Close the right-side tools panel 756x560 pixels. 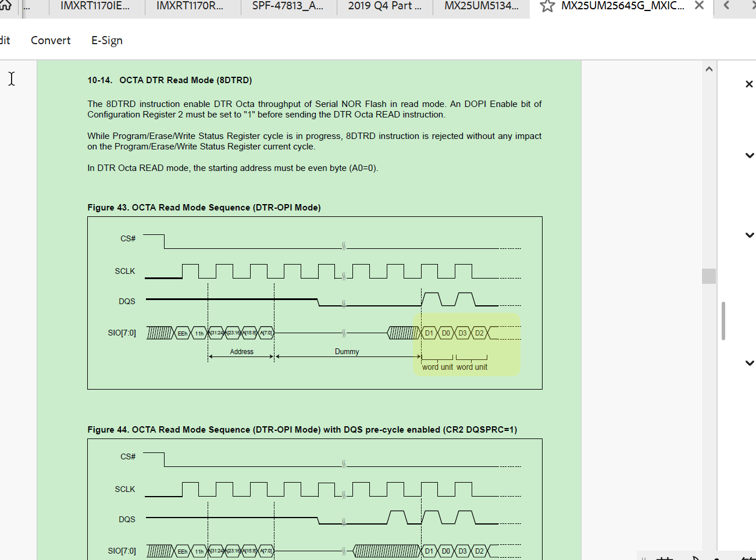[x=749, y=84]
